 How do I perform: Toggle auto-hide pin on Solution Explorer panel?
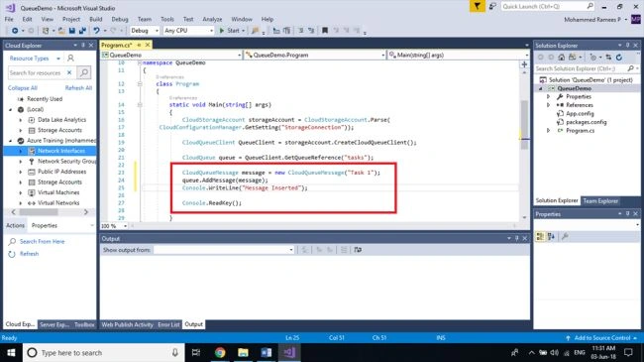627,45
